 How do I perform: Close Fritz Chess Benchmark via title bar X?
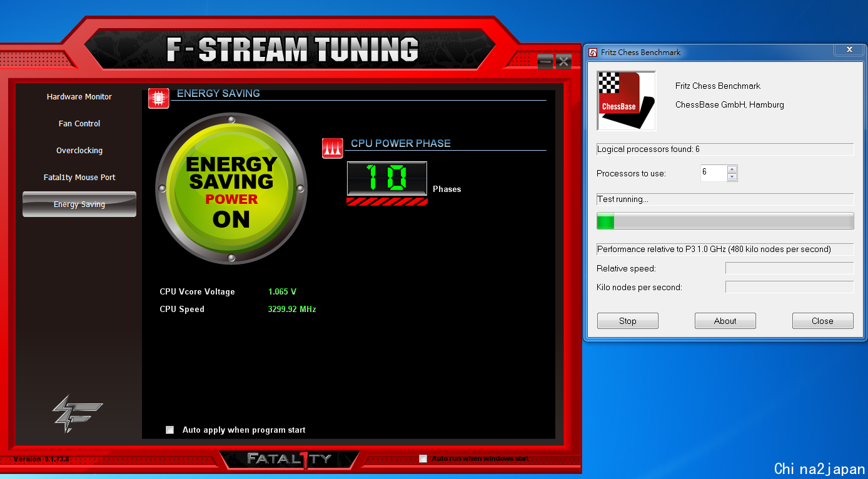(x=849, y=50)
